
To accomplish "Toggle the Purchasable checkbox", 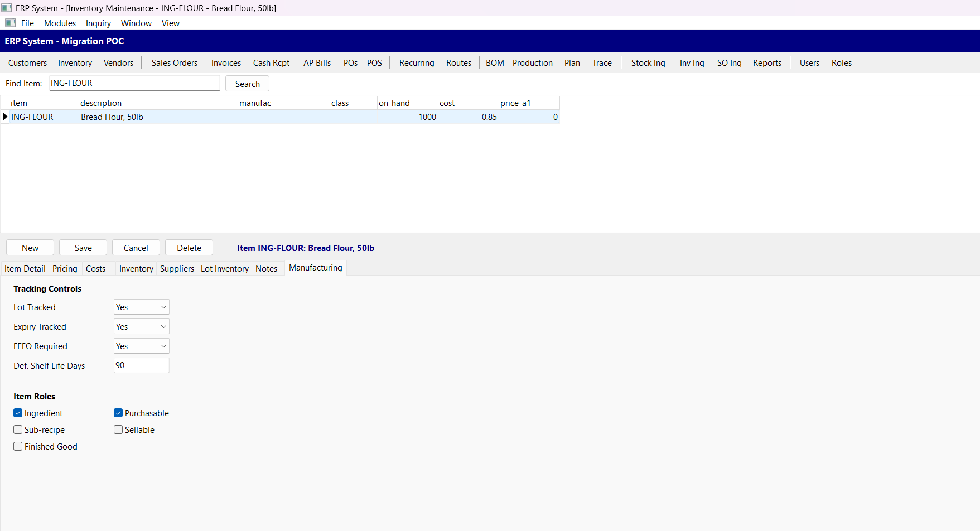I will pyautogui.click(x=118, y=413).
